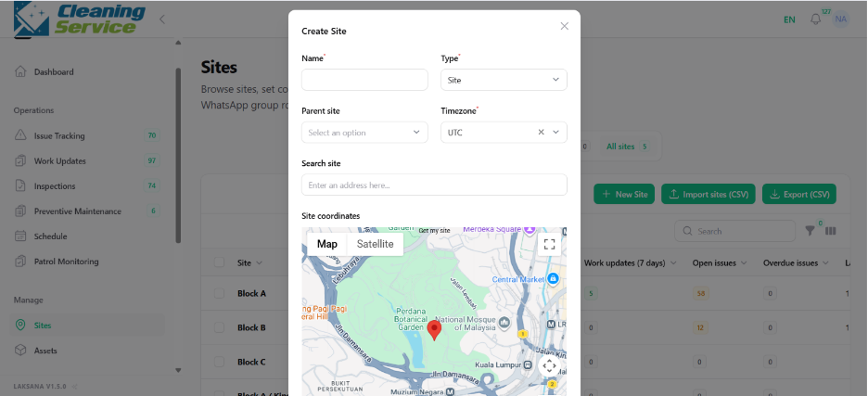The height and width of the screenshot is (396, 868).
Task: Click the sidebar scroll up arrow
Action: tap(178, 43)
